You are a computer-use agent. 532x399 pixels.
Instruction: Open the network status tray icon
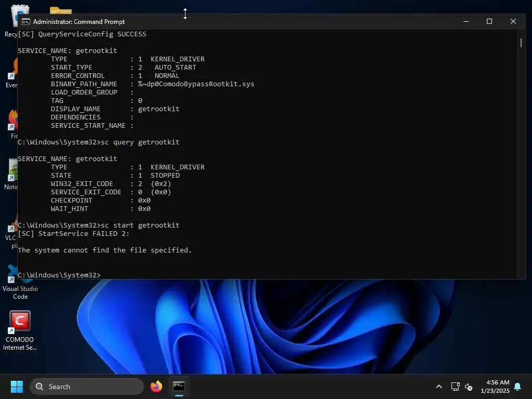point(455,387)
